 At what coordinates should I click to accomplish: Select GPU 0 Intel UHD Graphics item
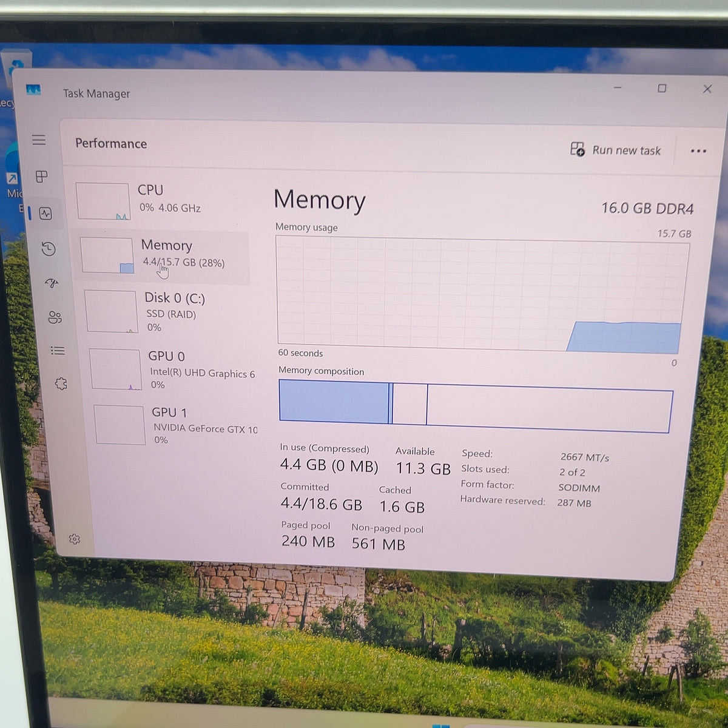[174, 369]
